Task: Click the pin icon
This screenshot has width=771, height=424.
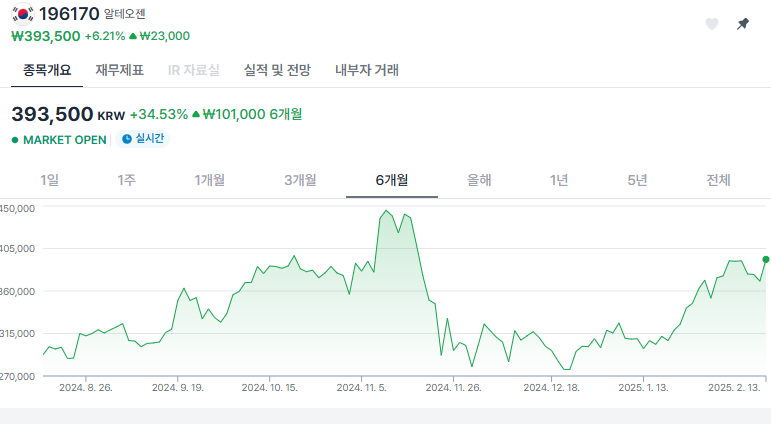Action: click(742, 24)
